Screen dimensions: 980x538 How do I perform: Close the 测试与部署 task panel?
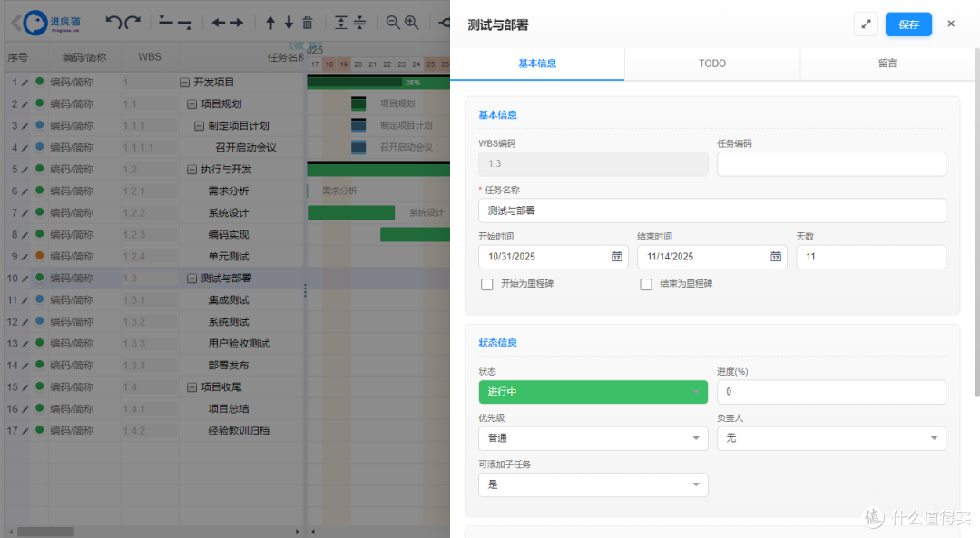[x=951, y=24]
